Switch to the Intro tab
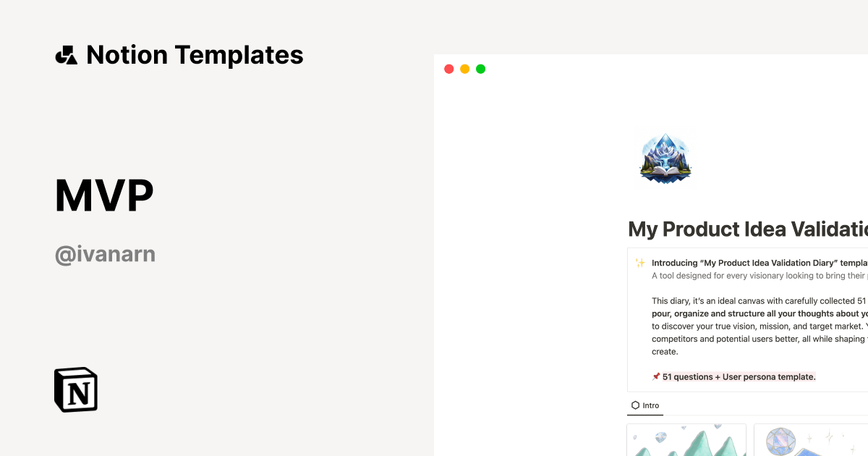Viewport: 868px width, 456px height. [645, 405]
